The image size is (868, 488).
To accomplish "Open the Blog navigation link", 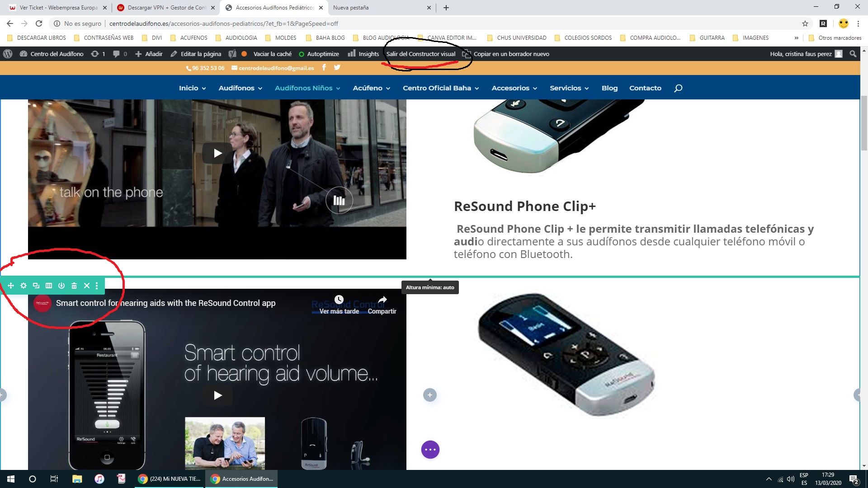I will 609,88.
